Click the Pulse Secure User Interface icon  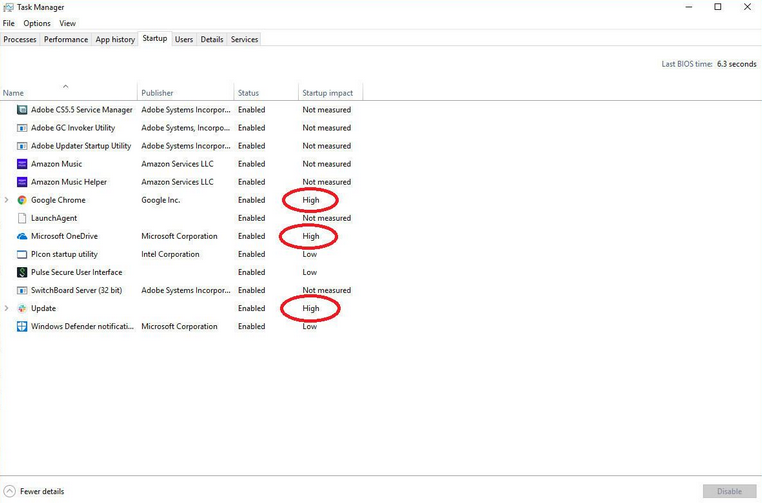click(x=22, y=272)
